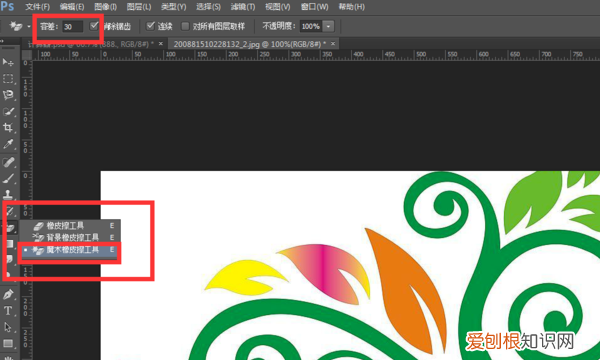600x360 pixels.
Task: Select the Quick Selection tool
Action: point(8,111)
